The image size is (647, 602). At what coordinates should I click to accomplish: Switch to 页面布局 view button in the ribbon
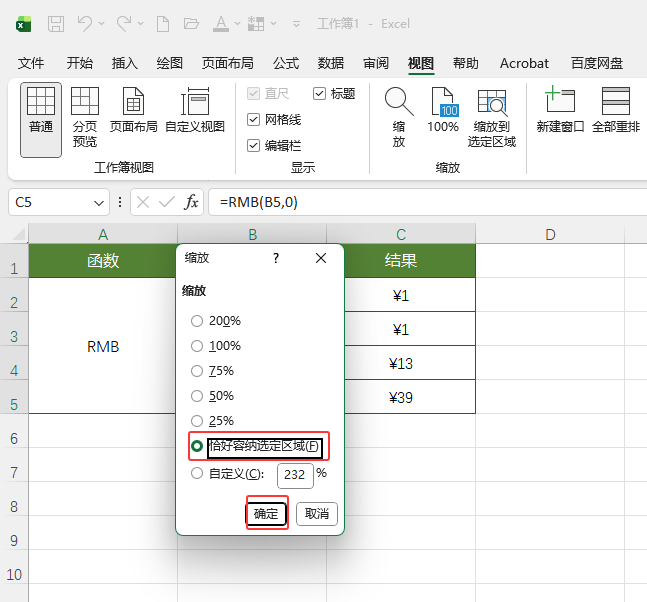point(133,110)
